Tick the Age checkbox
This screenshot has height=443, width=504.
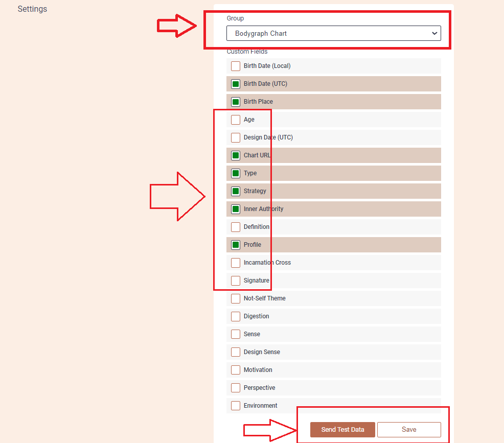pos(236,120)
